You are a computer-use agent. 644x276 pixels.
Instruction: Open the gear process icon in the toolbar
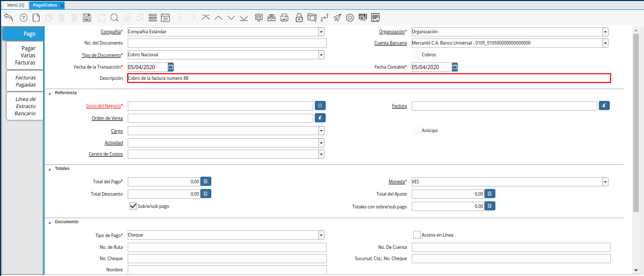coord(350,17)
